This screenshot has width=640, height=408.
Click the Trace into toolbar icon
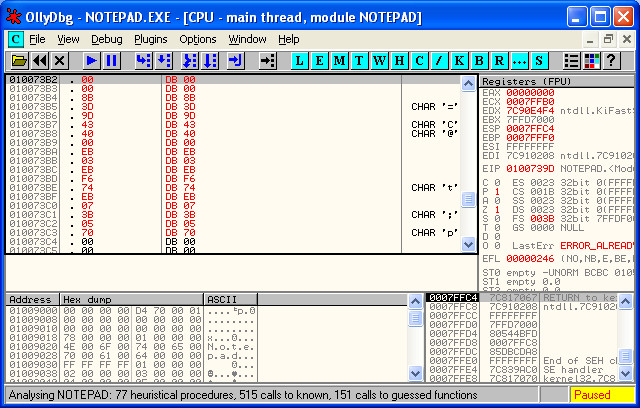tap(190, 61)
